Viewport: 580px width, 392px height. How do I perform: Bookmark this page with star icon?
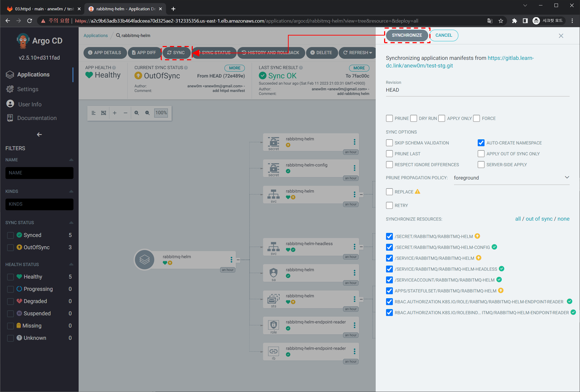[x=501, y=21]
